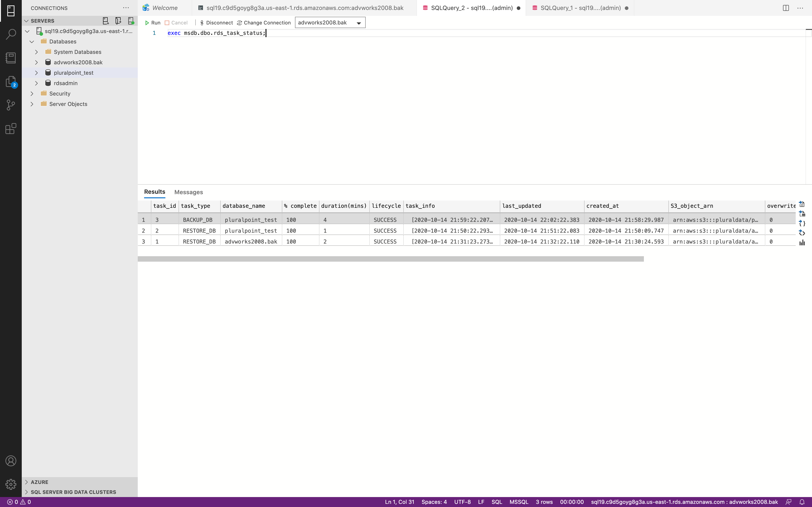The image size is (812, 507).
Task: Open the advworks2008.bak database dropdown
Action: coord(359,23)
